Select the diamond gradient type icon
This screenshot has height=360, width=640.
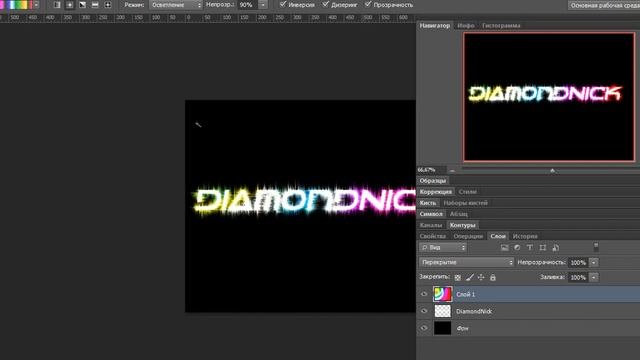(108, 5)
